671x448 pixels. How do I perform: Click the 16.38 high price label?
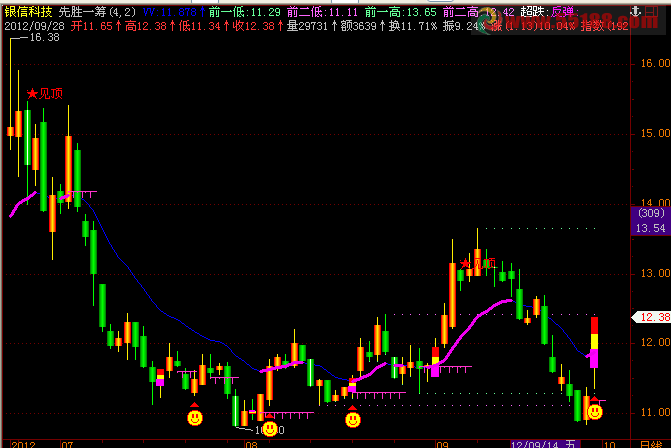click(x=45, y=38)
